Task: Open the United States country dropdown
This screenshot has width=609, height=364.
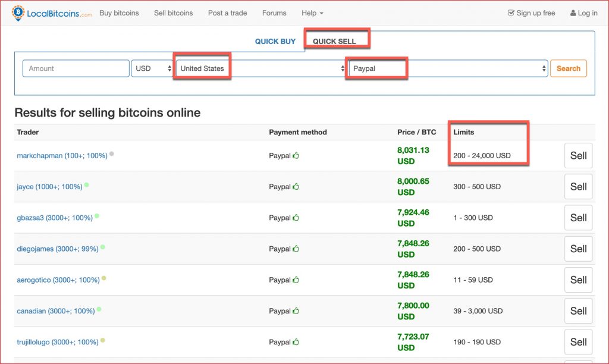Action: point(260,68)
